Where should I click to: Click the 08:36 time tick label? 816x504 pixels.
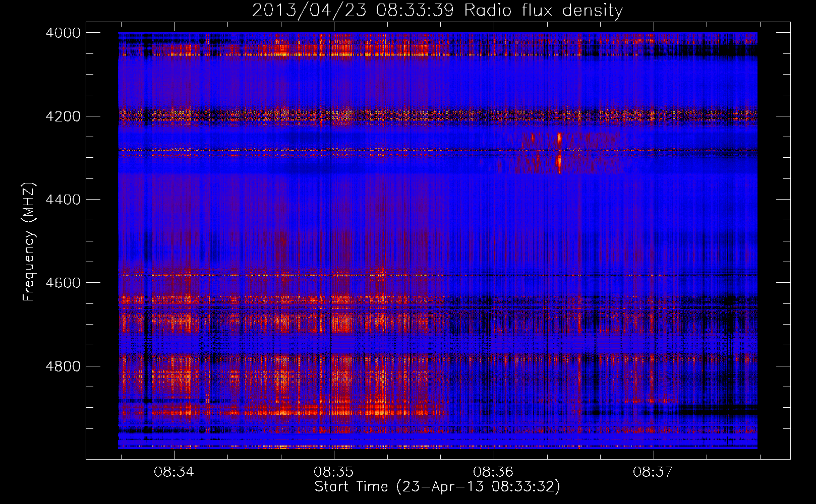pos(493,472)
